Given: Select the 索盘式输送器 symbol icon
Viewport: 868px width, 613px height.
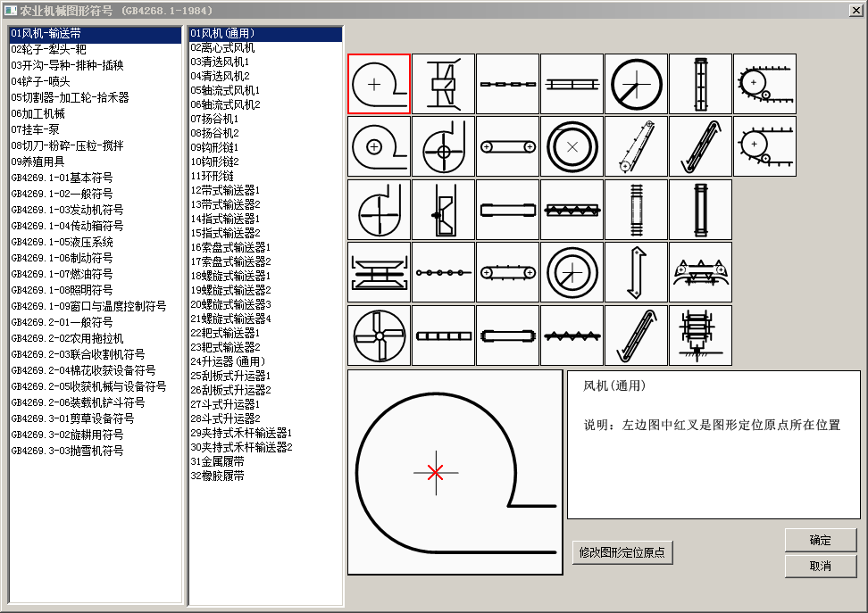Looking at the screenshot, I should (x=572, y=85).
